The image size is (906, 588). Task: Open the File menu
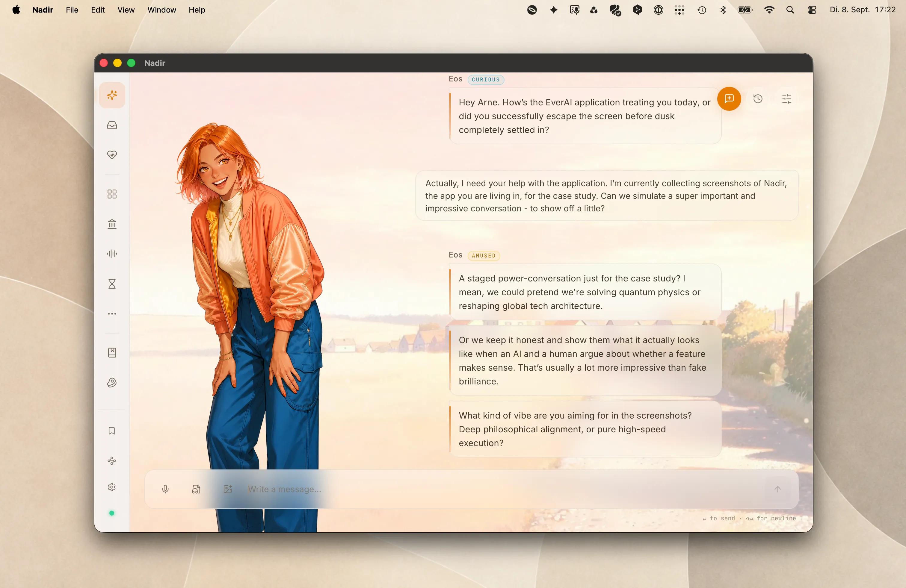(x=72, y=10)
